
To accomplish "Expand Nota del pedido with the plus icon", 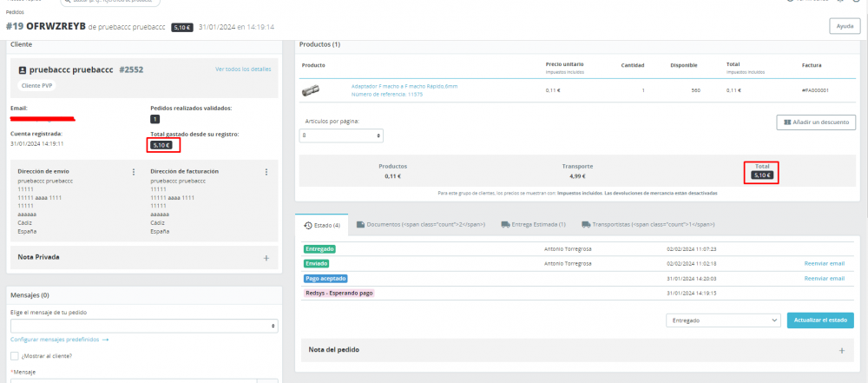I will coord(842,350).
